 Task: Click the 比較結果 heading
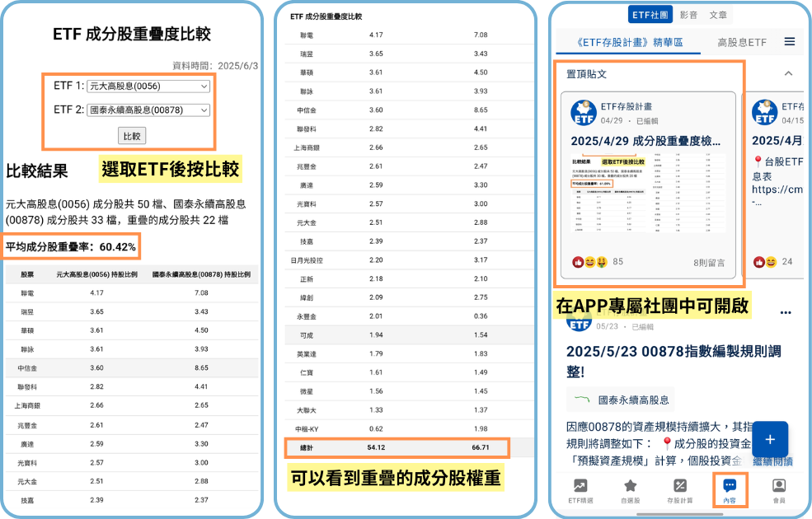click(37, 171)
